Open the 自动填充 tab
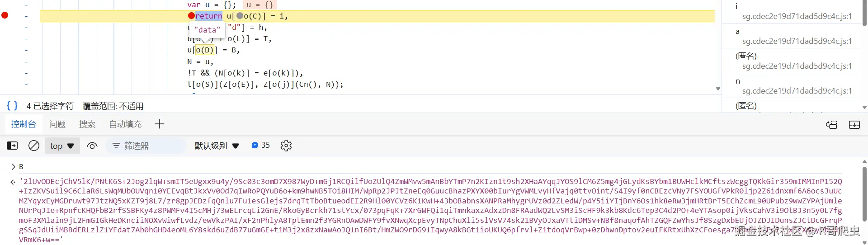This screenshot has width=868, height=245. coord(125,124)
